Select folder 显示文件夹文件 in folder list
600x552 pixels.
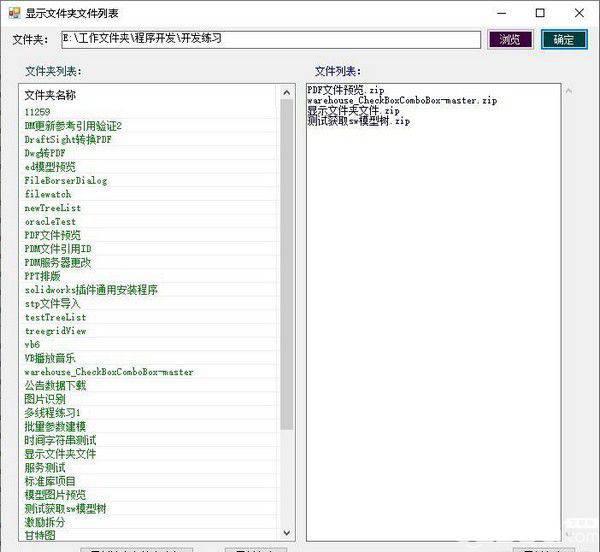(60, 454)
